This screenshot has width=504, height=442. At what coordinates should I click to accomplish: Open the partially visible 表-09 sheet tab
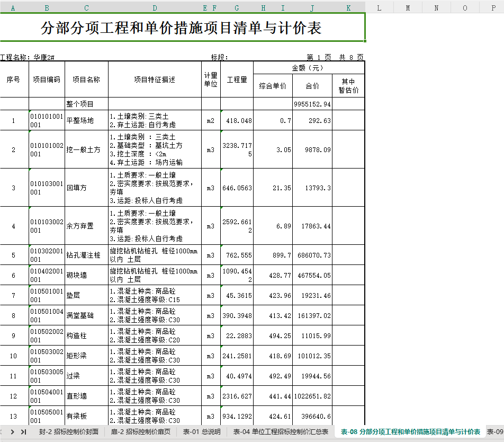(496, 432)
